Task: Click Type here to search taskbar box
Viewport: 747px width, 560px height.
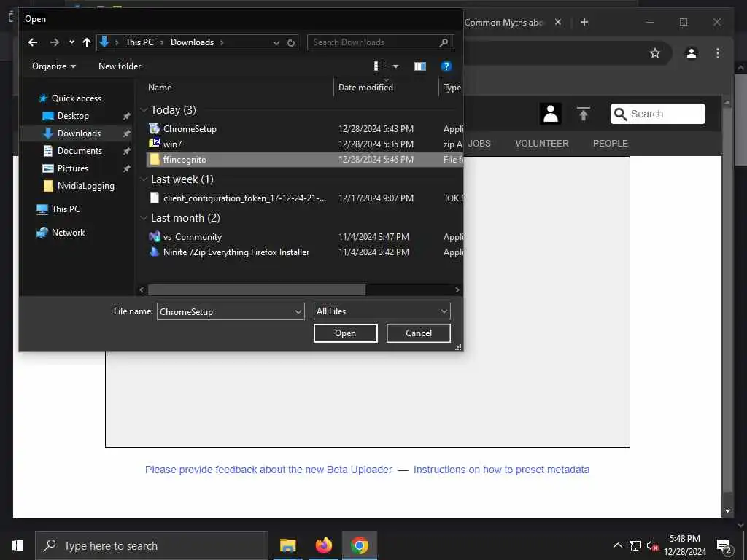Action: pyautogui.click(x=152, y=545)
